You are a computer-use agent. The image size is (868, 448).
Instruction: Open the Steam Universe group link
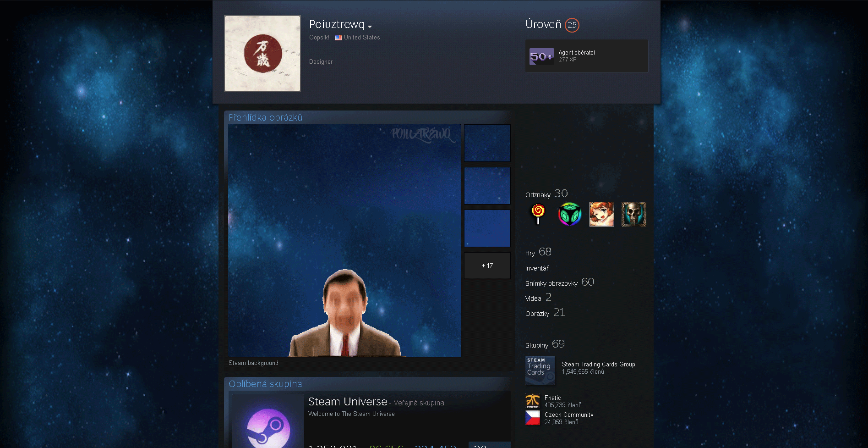point(348,402)
